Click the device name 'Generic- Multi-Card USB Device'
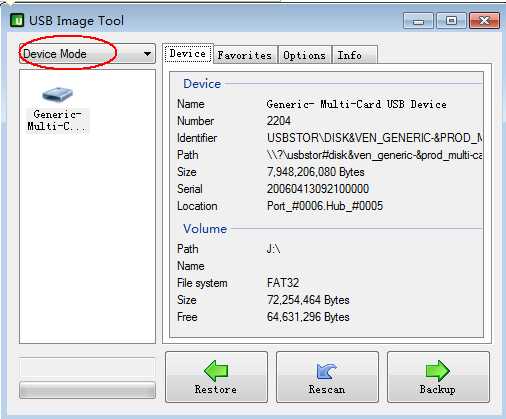The height and width of the screenshot is (419, 506). [356, 104]
